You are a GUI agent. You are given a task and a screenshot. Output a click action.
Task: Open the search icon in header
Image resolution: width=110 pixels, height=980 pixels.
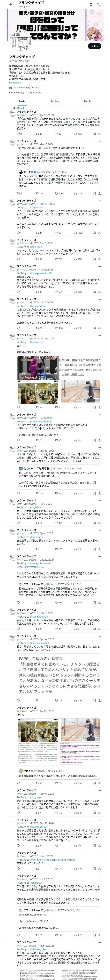coord(98,4)
